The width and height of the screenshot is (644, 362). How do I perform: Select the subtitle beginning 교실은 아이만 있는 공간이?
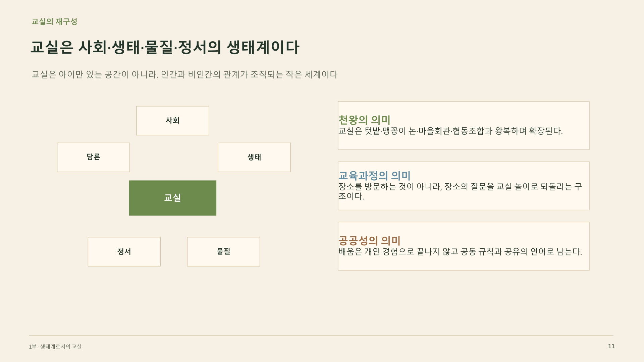click(184, 74)
